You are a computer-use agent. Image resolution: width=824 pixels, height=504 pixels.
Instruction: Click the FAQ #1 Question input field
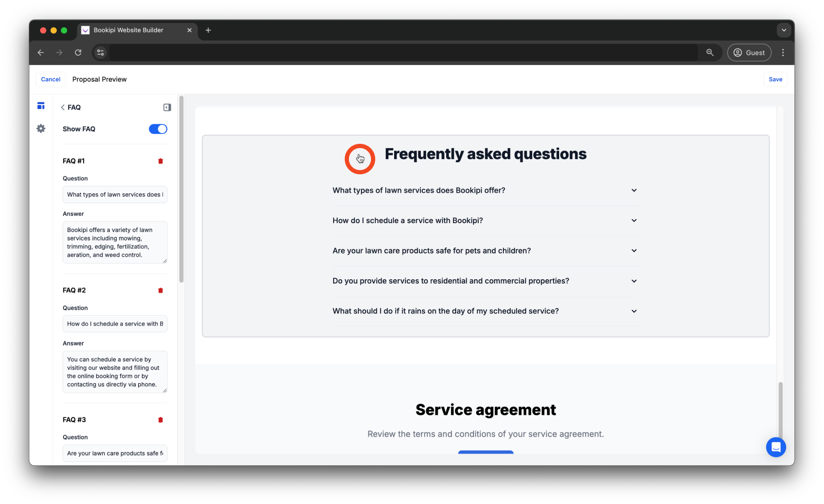pos(115,194)
